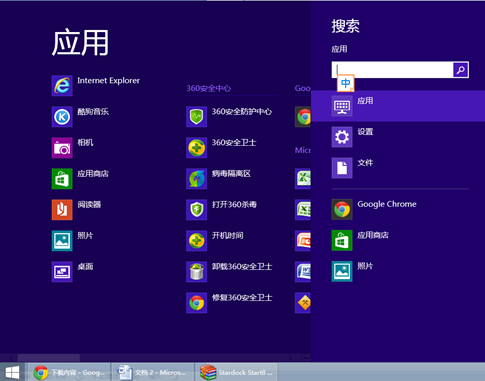The height and width of the screenshot is (381, 485).
Task: Launch 酷狗音乐 music app
Action: point(80,117)
